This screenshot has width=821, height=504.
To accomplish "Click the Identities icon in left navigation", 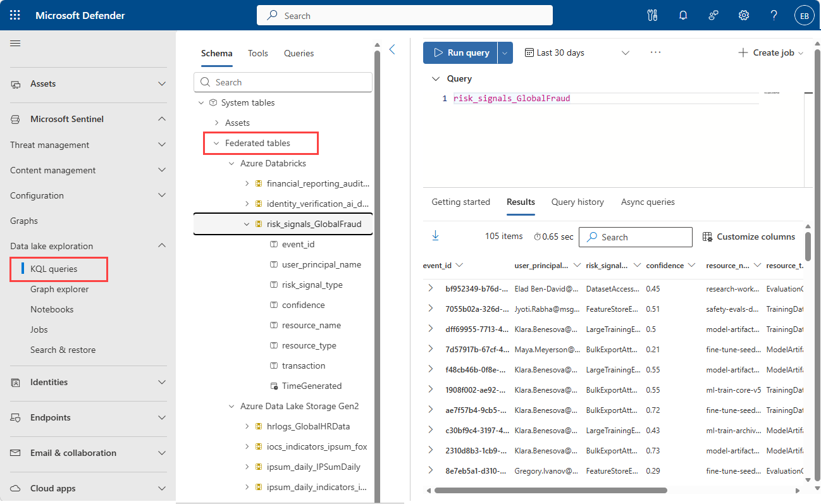I will tap(16, 383).
